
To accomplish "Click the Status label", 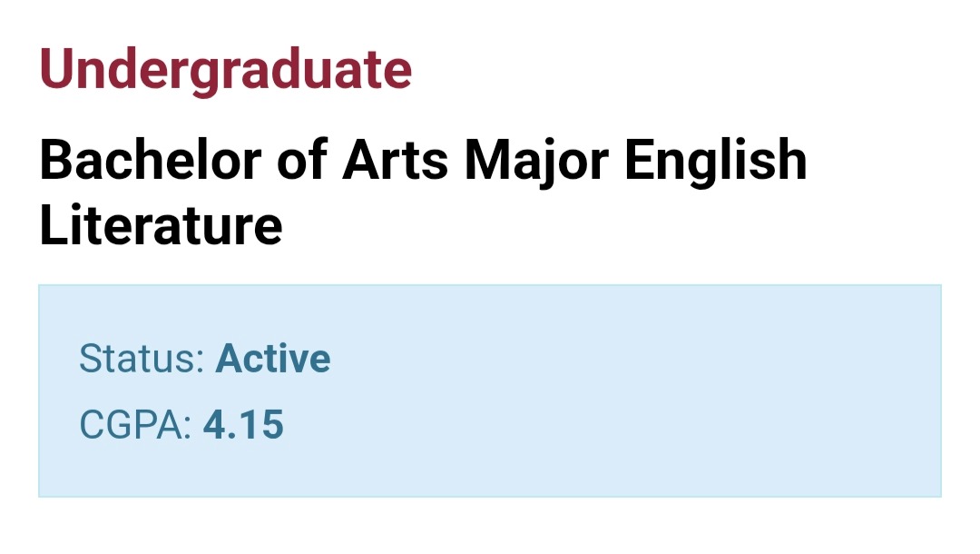I will (138, 359).
